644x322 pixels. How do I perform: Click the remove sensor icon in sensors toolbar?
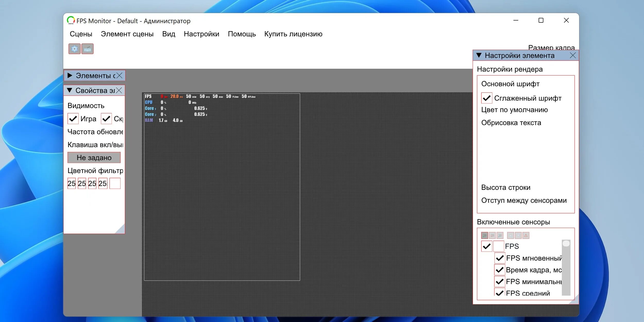[492, 235]
